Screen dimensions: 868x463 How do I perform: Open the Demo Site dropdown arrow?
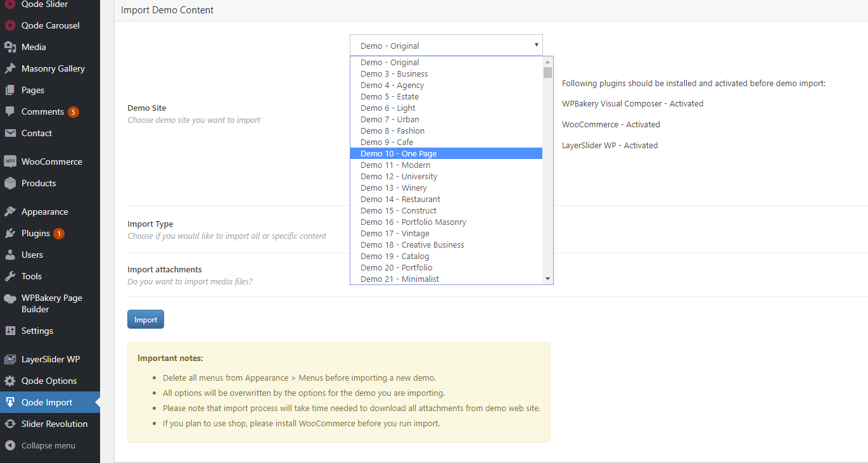coord(536,45)
